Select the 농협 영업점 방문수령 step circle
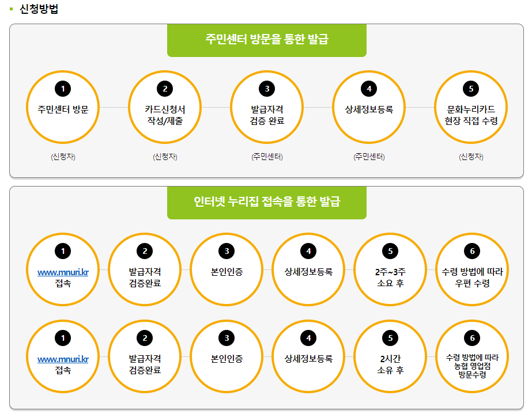Image resolution: width=532 pixels, height=418 pixels. click(472, 356)
